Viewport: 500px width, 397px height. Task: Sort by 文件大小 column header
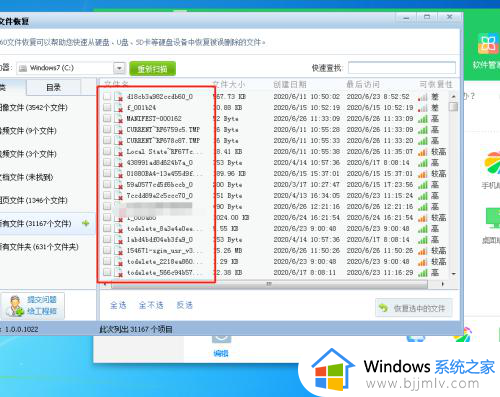point(229,84)
